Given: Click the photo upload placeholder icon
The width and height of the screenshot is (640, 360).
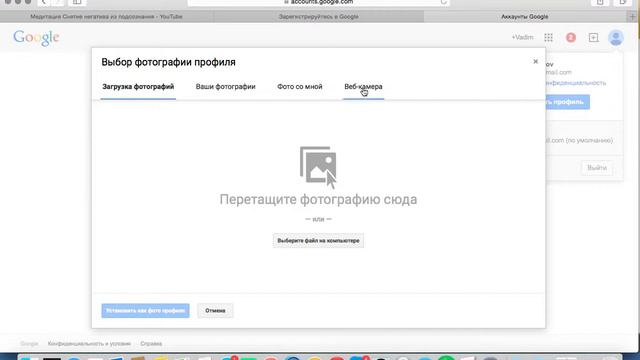Looking at the screenshot, I should 318,167.
